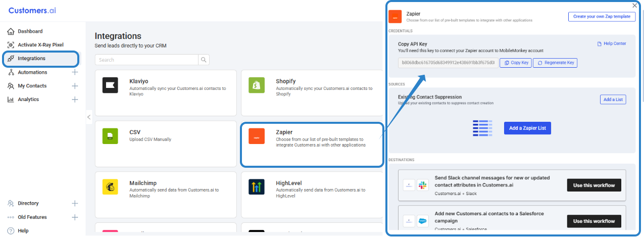This screenshot has width=644, height=238.
Task: Open the HighLevel integration card
Action: click(312, 195)
